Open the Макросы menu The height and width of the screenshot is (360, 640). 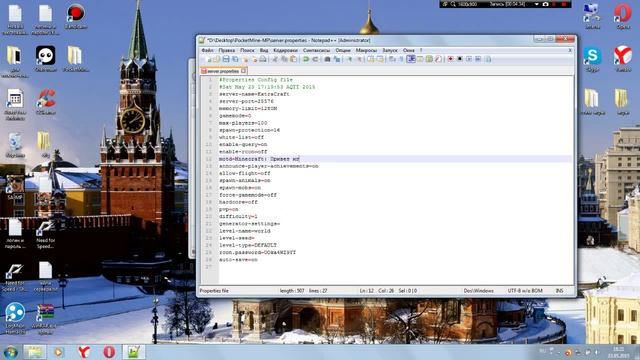click(366, 50)
